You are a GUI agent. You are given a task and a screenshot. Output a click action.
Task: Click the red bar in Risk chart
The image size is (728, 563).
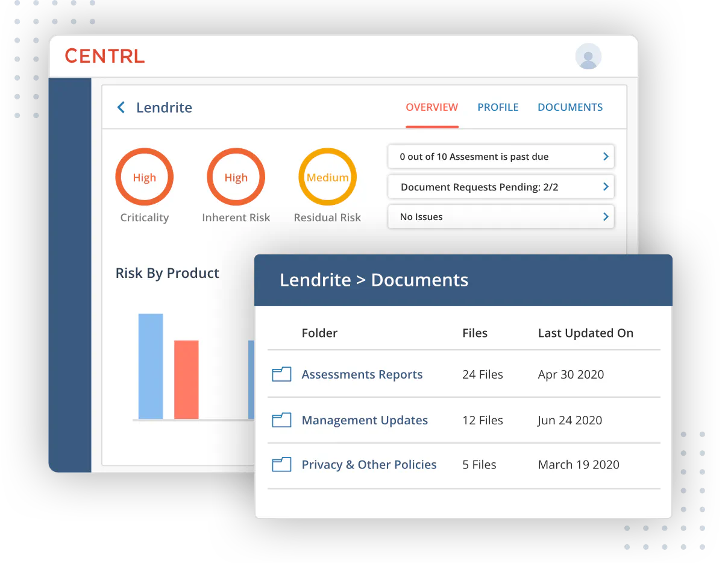coord(186,380)
